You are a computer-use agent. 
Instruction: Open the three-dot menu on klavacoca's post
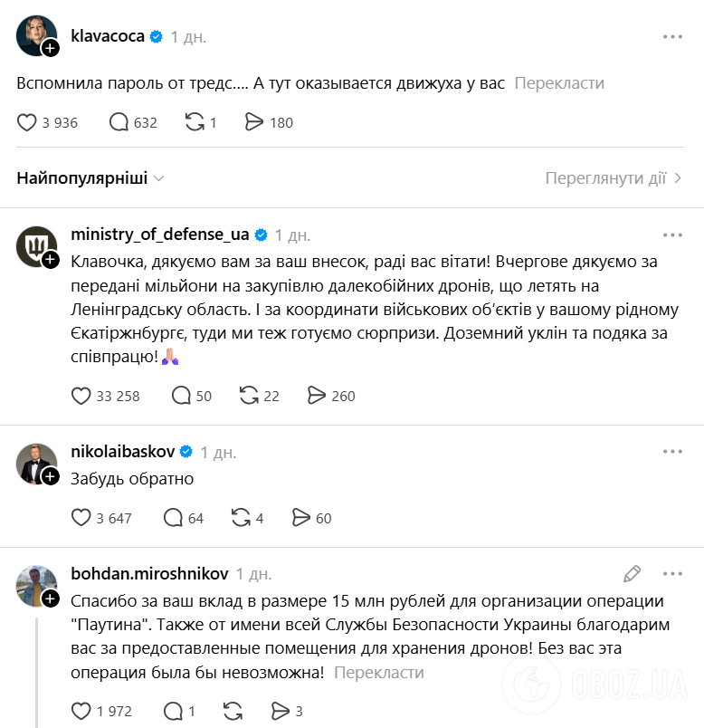tap(673, 36)
